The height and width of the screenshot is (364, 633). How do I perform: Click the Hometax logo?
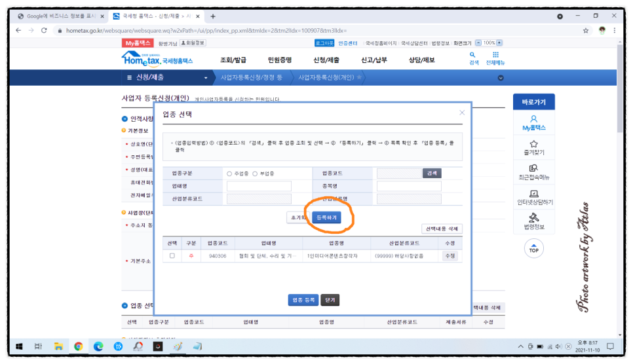tap(157, 59)
